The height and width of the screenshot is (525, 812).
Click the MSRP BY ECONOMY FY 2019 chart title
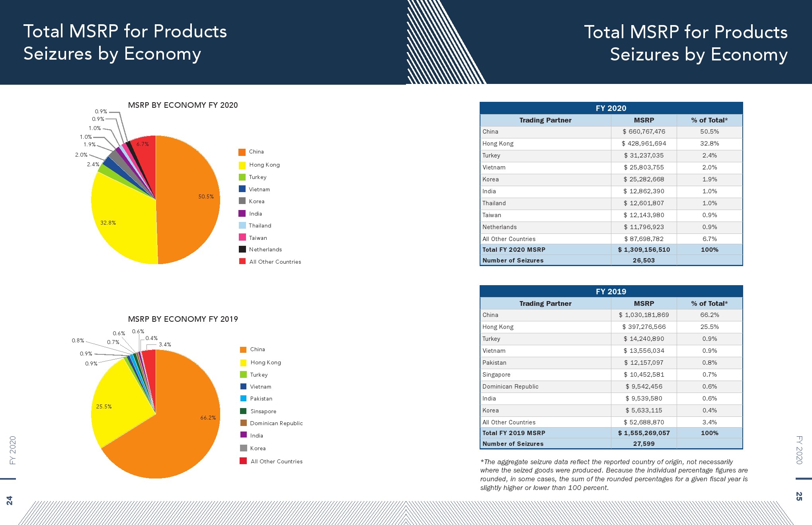[x=183, y=319]
